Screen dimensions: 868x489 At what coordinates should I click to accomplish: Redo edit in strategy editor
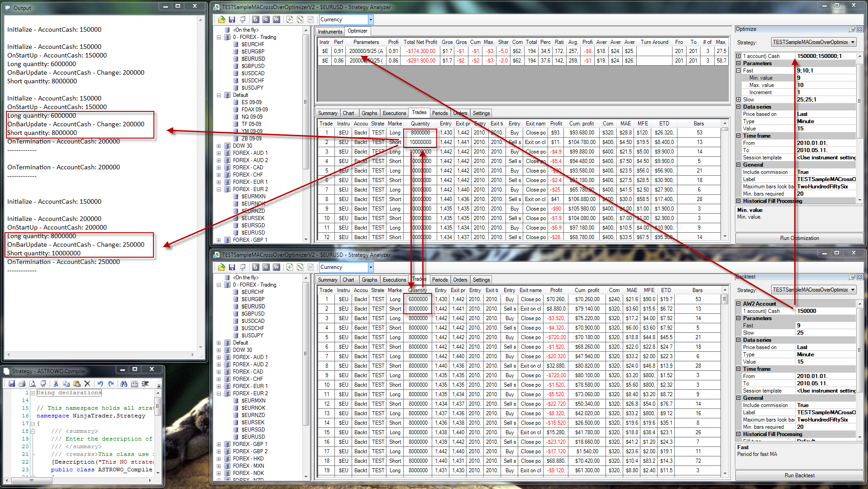click(x=111, y=384)
